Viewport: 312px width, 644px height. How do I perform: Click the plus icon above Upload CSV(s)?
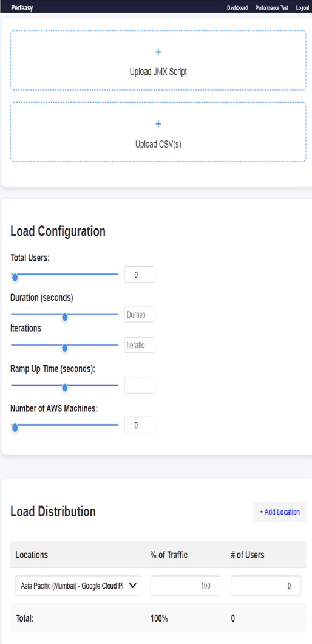158,124
